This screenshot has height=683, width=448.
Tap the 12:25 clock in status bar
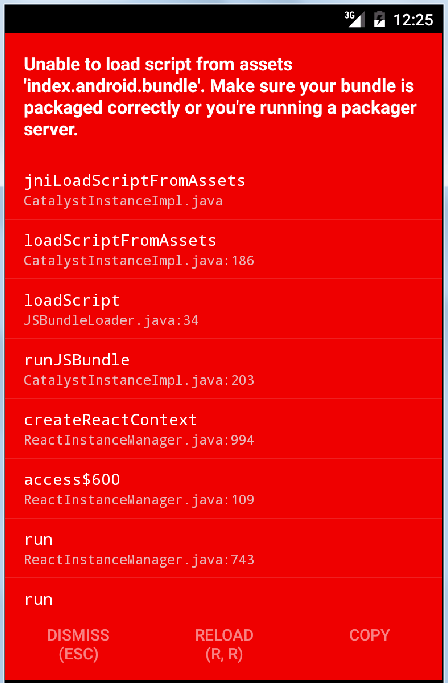click(413, 20)
